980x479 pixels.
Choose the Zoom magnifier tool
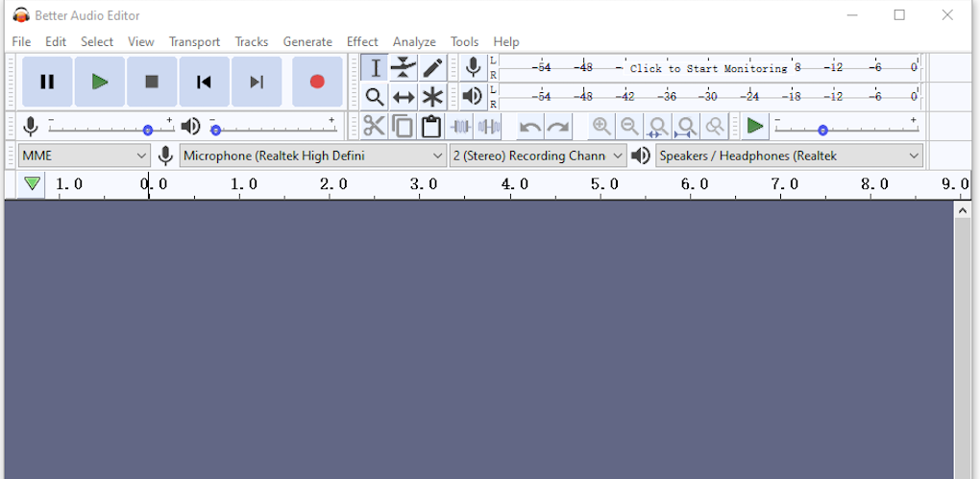pos(375,97)
